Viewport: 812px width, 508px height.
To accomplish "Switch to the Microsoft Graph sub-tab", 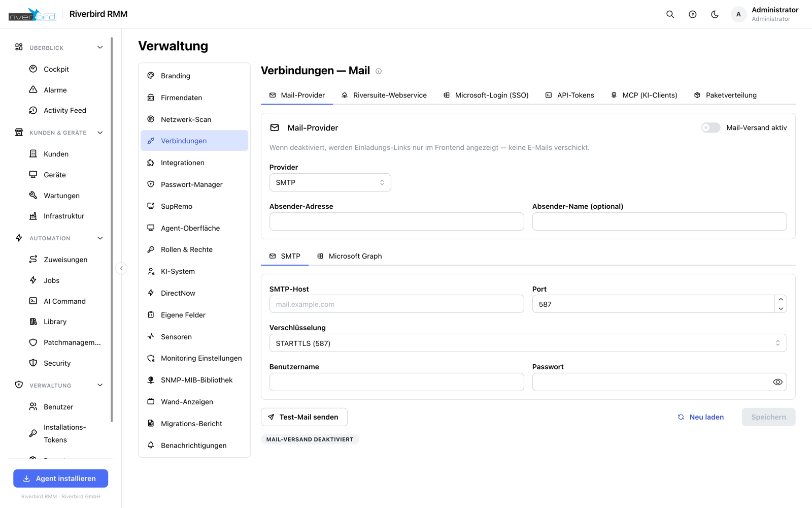I will (x=350, y=256).
